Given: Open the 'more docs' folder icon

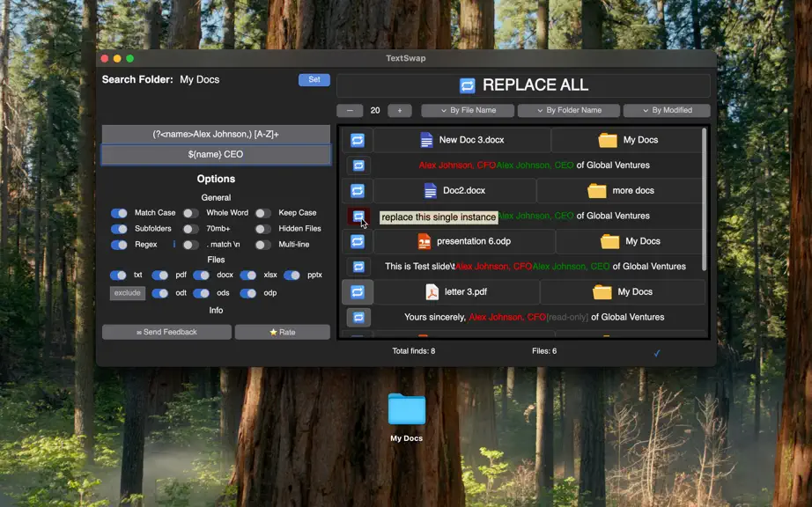Looking at the screenshot, I should click(x=596, y=191).
